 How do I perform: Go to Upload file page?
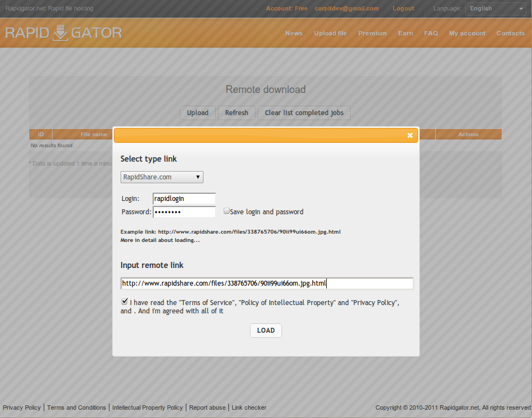coord(331,33)
